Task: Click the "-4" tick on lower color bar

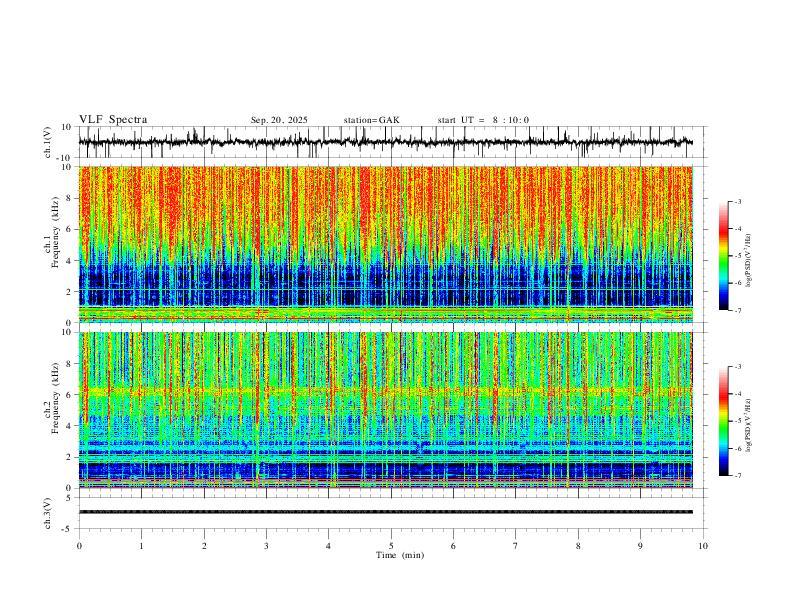Action: click(x=737, y=393)
